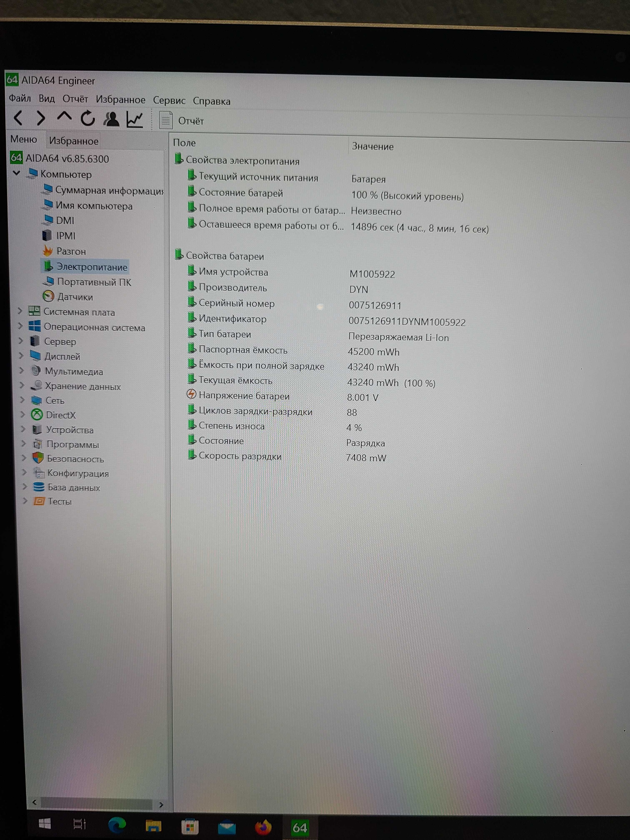
Task: Expand the Системная плата node
Action: [x=20, y=311]
